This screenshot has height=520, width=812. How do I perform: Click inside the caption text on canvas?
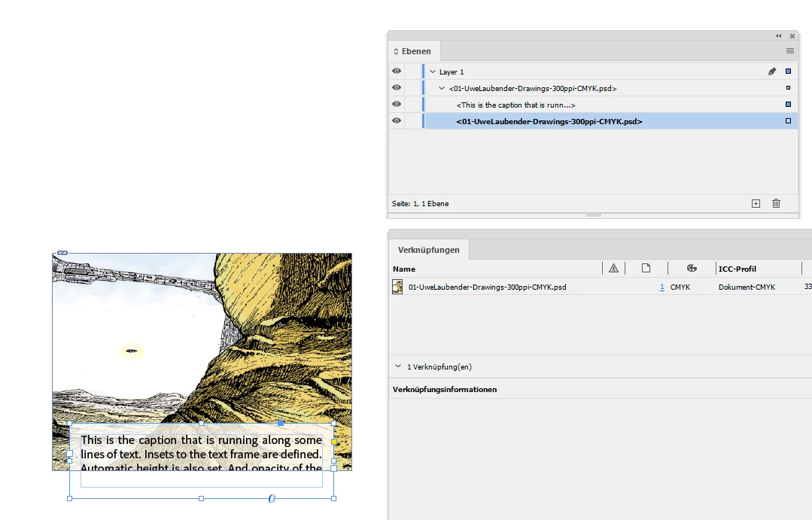coord(201,455)
